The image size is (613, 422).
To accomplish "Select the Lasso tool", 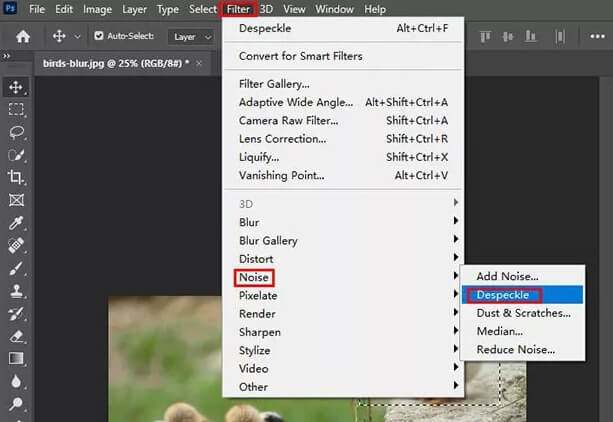I will [16, 132].
